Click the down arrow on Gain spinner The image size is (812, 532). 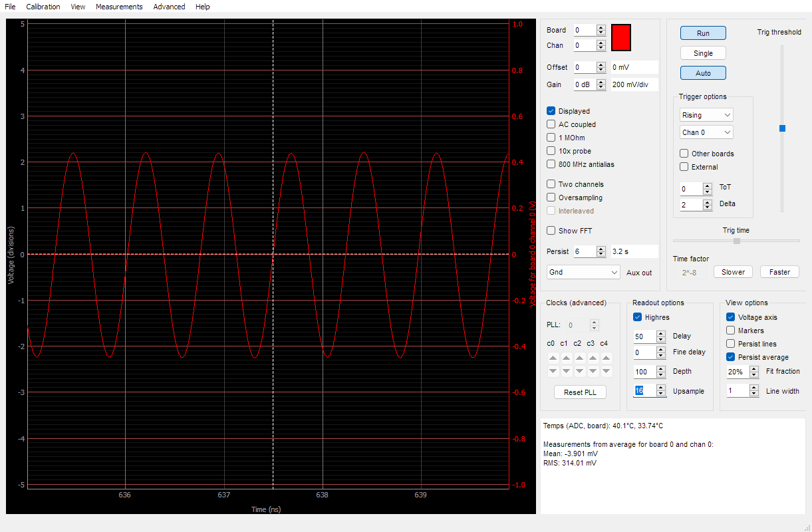[601, 87]
